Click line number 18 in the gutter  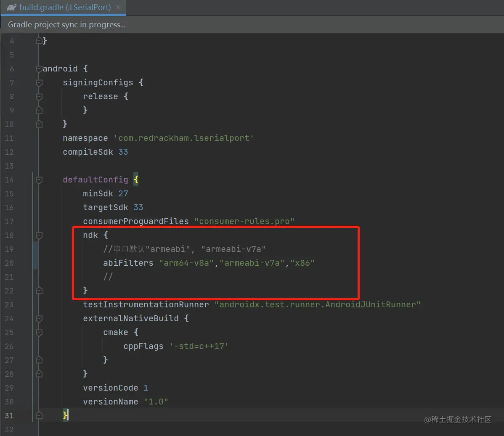[x=9, y=235]
